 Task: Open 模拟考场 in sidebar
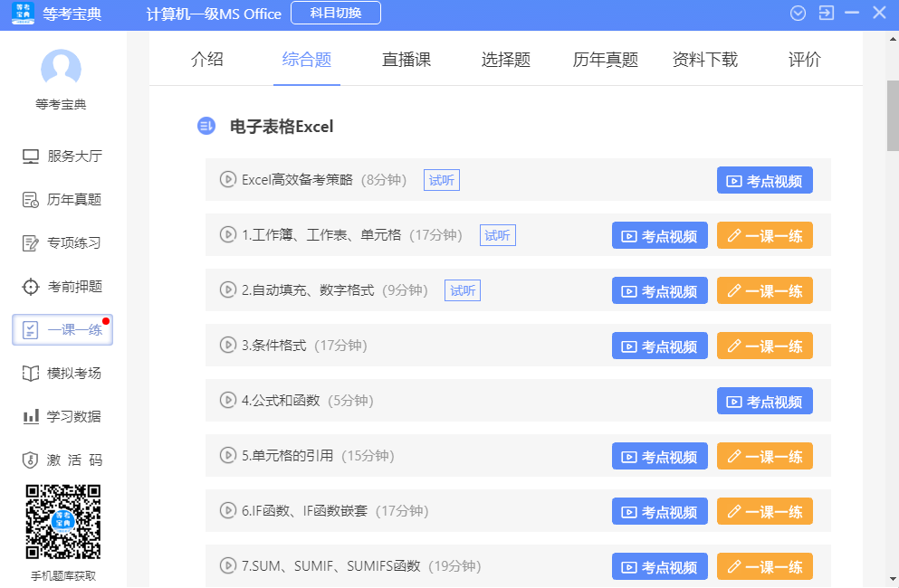[62, 373]
